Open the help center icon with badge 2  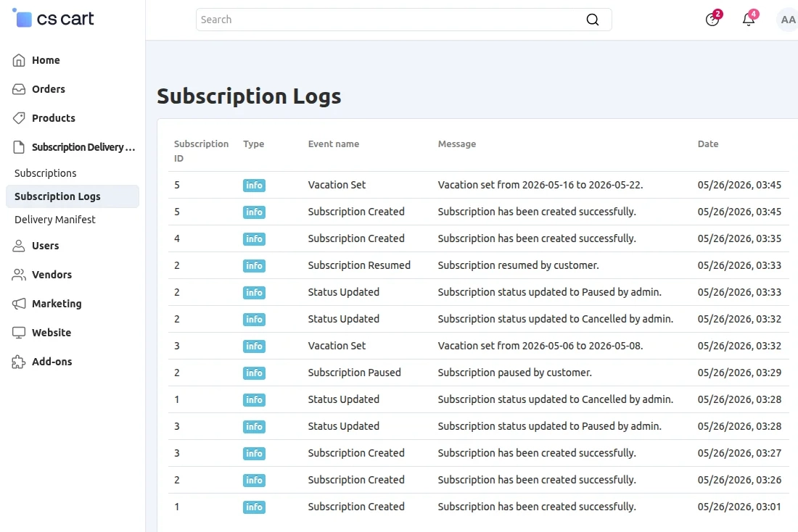[712, 20]
